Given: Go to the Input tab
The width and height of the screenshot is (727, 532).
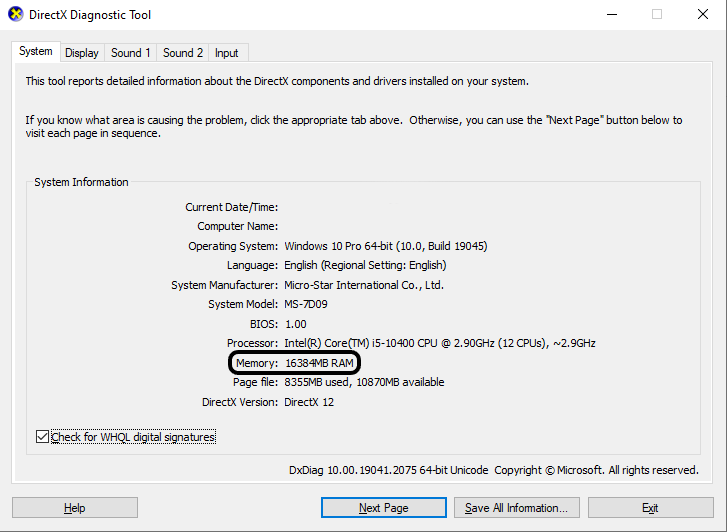Looking at the screenshot, I should coord(226,53).
